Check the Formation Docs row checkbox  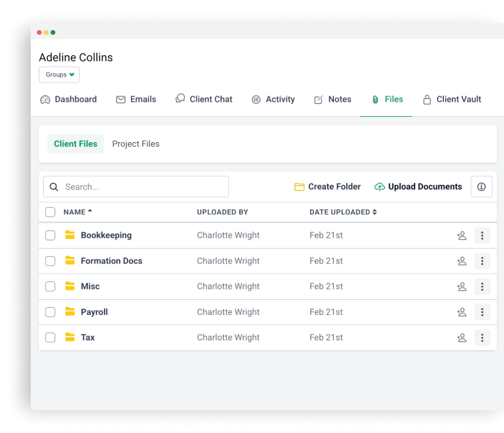pyautogui.click(x=50, y=261)
